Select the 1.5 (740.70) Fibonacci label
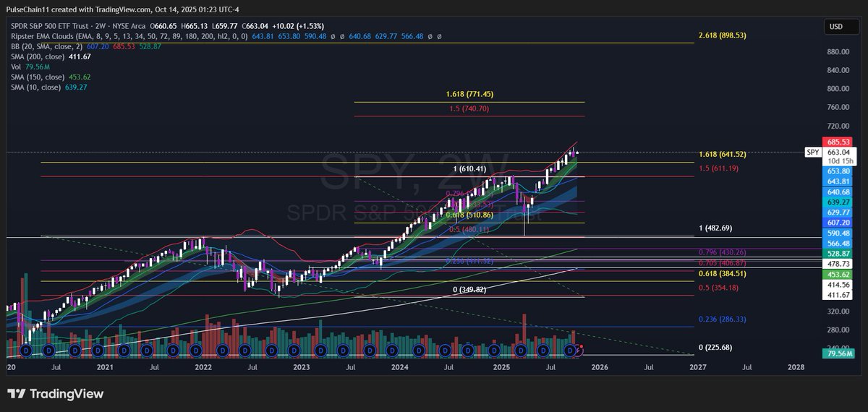 coord(469,109)
